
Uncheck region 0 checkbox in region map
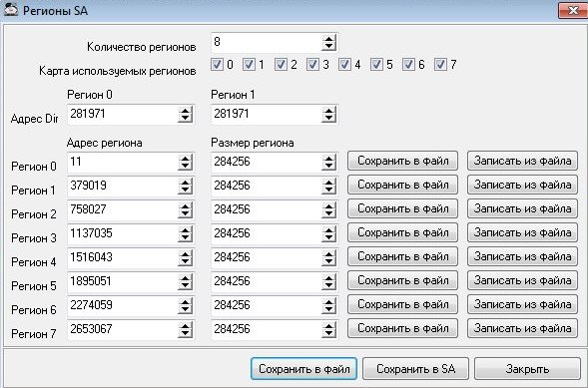click(x=217, y=65)
